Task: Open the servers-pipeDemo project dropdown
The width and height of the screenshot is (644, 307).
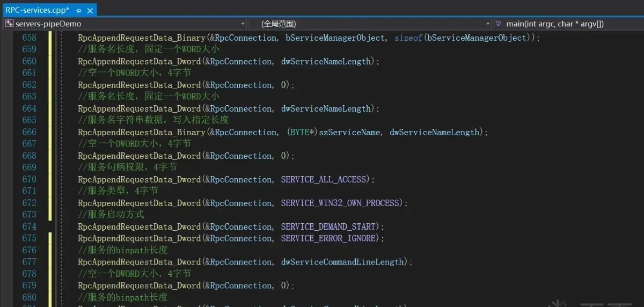Action: coord(125,24)
